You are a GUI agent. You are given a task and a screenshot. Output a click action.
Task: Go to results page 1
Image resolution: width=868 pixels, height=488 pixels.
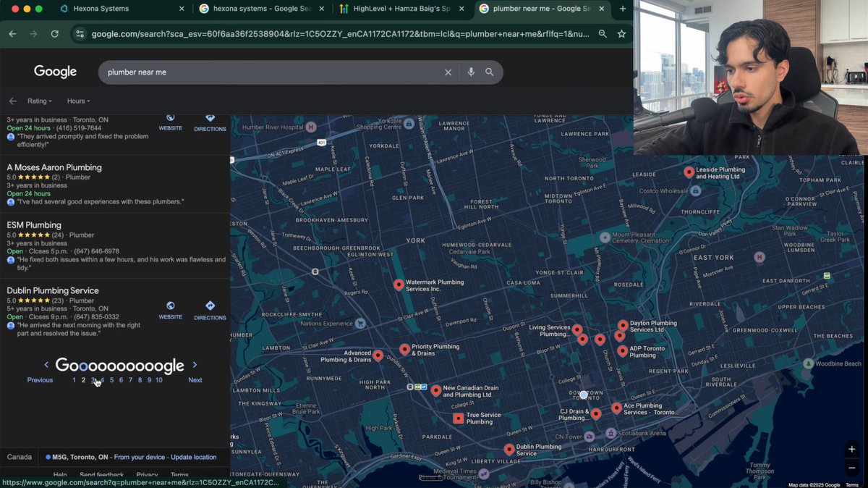(74, 380)
